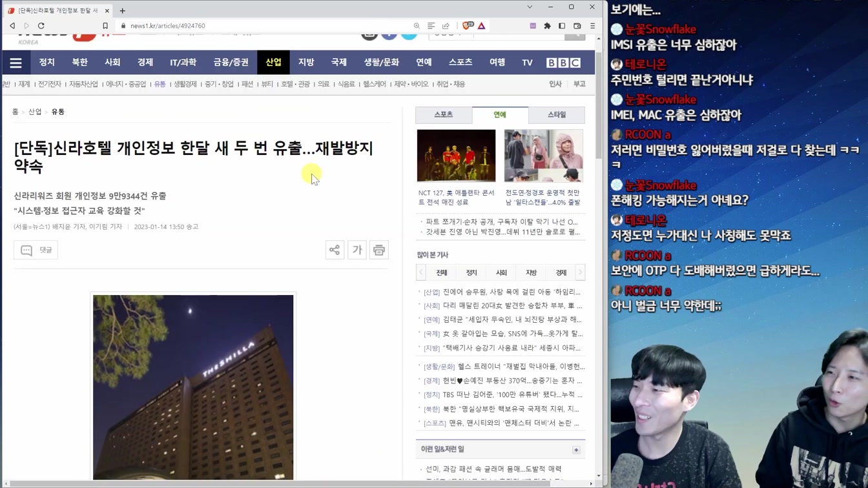This screenshot has height=488, width=868.
Task: Open a new tab with the plus button
Action: [122, 10]
